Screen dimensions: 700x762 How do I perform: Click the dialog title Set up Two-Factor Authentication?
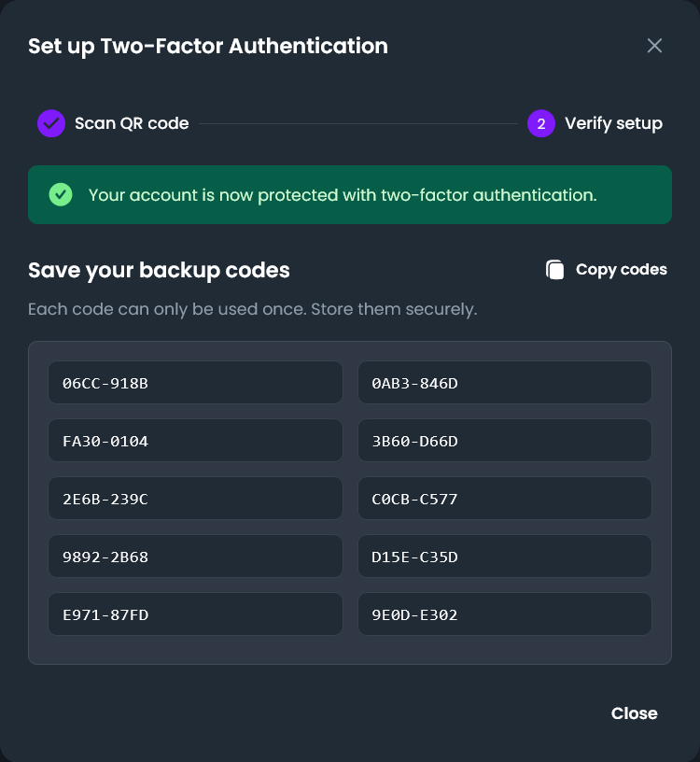207,46
